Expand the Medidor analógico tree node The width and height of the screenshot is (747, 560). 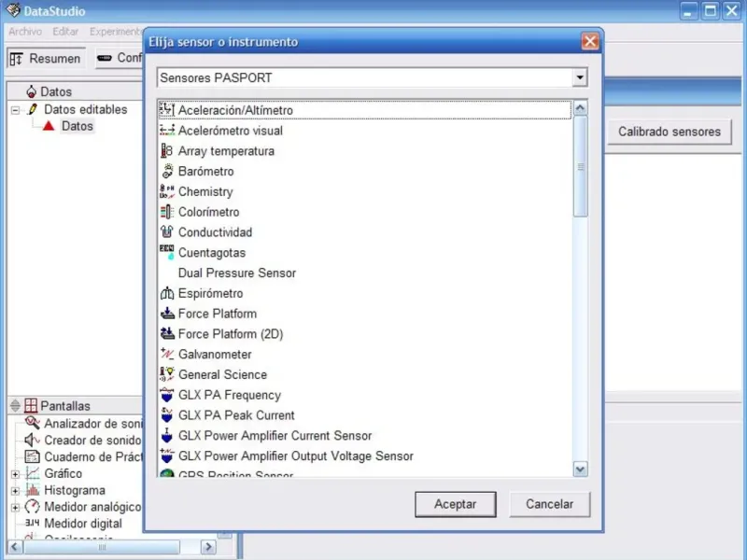pos(15,507)
